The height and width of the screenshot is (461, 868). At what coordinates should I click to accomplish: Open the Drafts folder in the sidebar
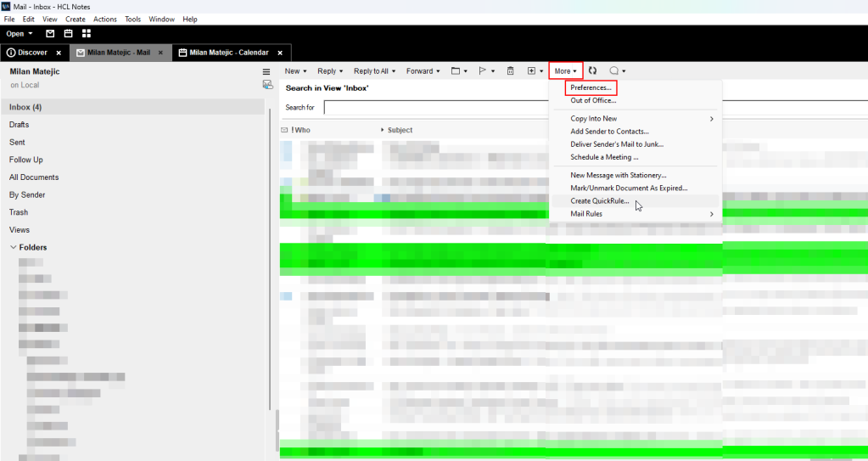pyautogui.click(x=20, y=125)
